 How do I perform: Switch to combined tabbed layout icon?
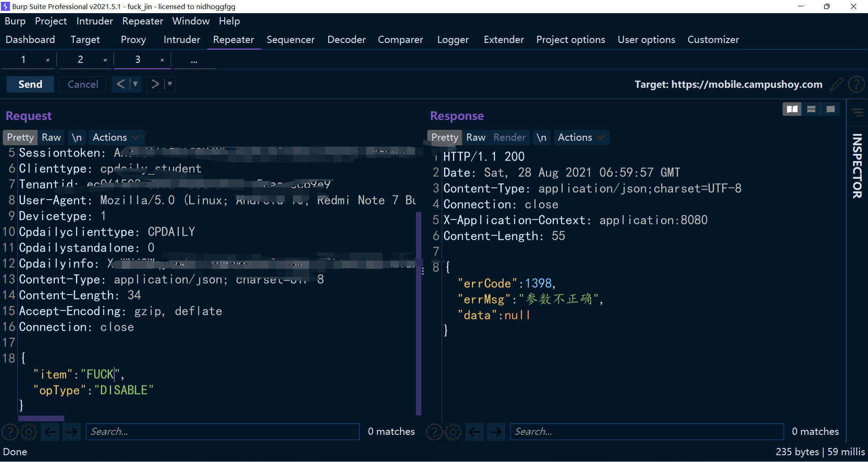(830, 109)
